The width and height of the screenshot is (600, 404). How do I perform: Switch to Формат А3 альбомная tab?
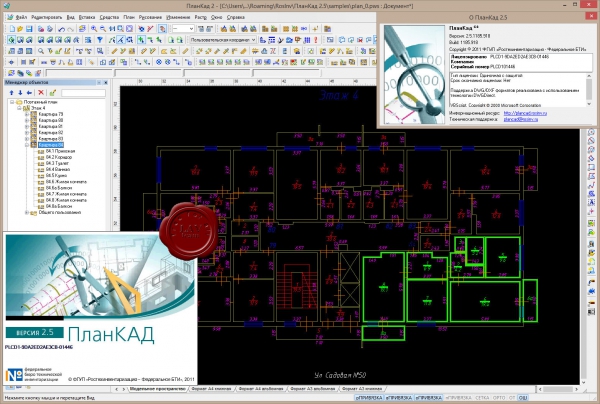coord(312,389)
